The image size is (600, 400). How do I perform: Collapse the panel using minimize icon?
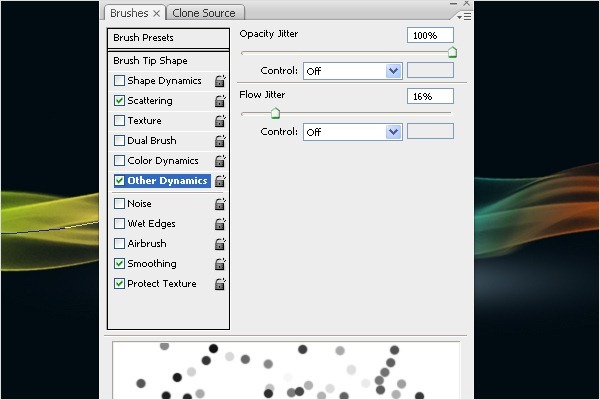(x=453, y=3)
